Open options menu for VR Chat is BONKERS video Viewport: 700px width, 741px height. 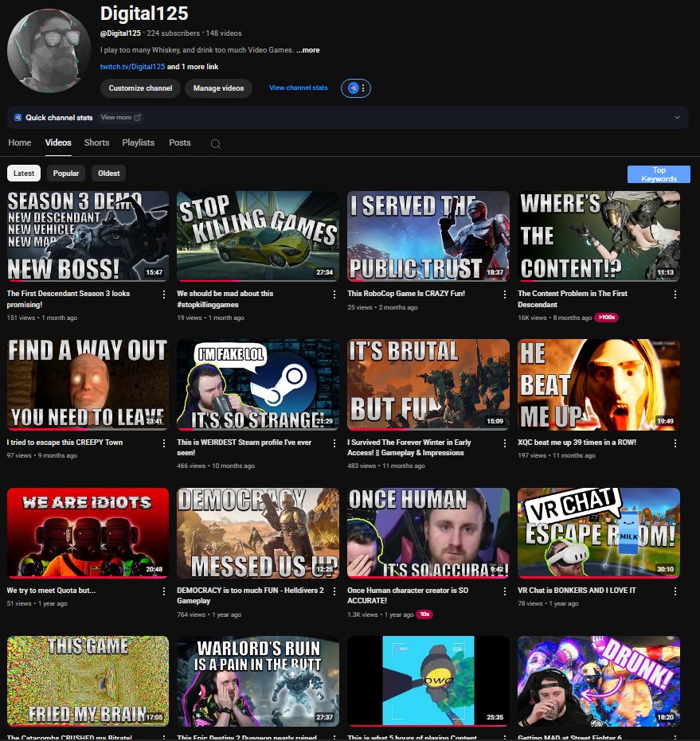(675, 591)
